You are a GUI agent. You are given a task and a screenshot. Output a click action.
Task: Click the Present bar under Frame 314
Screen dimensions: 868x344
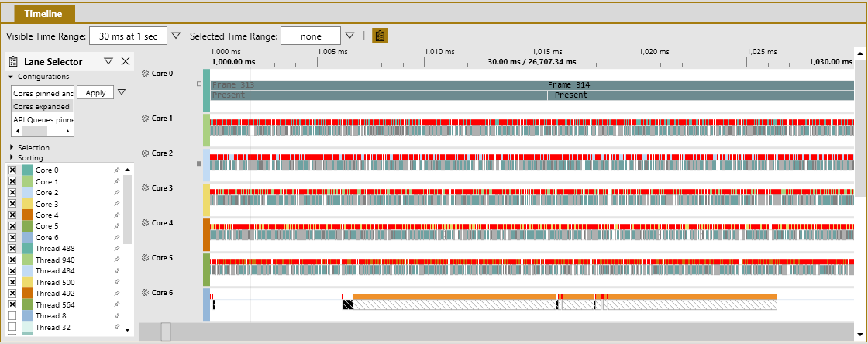click(x=704, y=95)
